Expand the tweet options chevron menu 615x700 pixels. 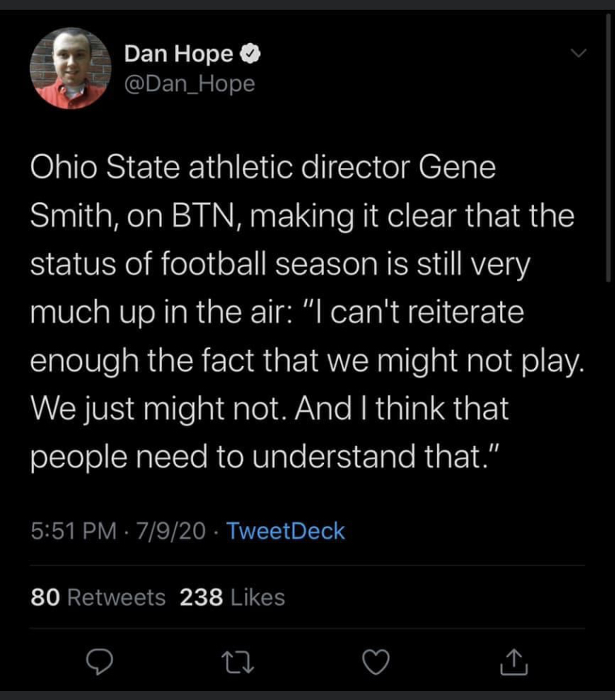[x=576, y=53]
